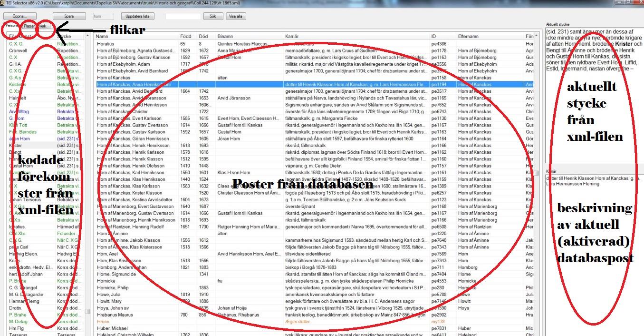Select row 'Huber, Michael'
Image resolution: width=644 pixels, height=336 pixels.
coord(314,328)
